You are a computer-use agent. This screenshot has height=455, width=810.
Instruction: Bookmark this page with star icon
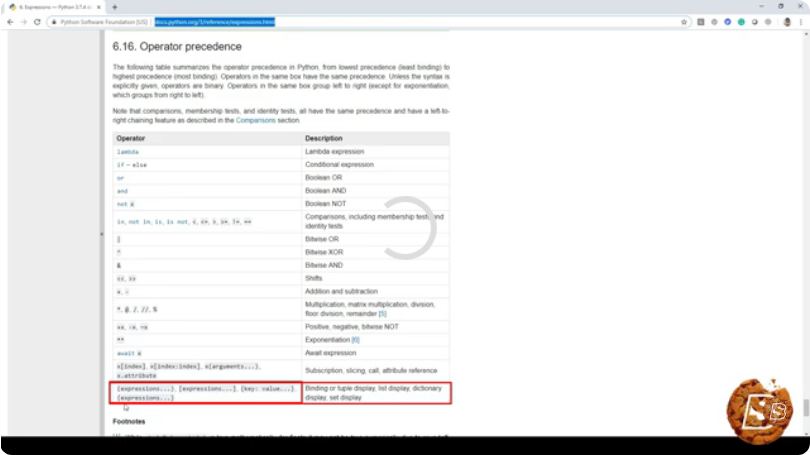(684, 22)
